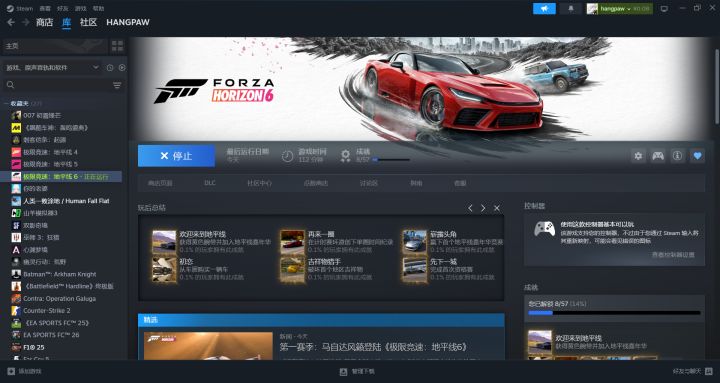Open the 好友 menu
The height and width of the screenshot is (383, 720).
tap(63, 8)
